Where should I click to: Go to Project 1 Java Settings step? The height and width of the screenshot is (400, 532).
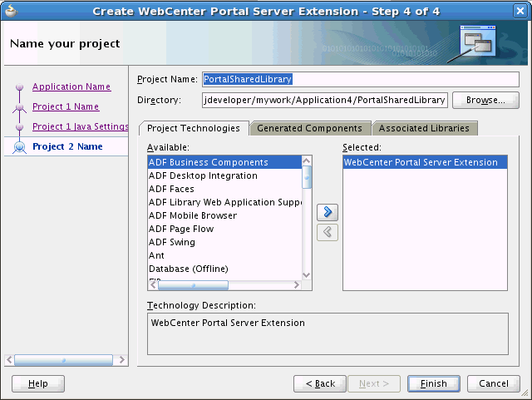(81, 126)
